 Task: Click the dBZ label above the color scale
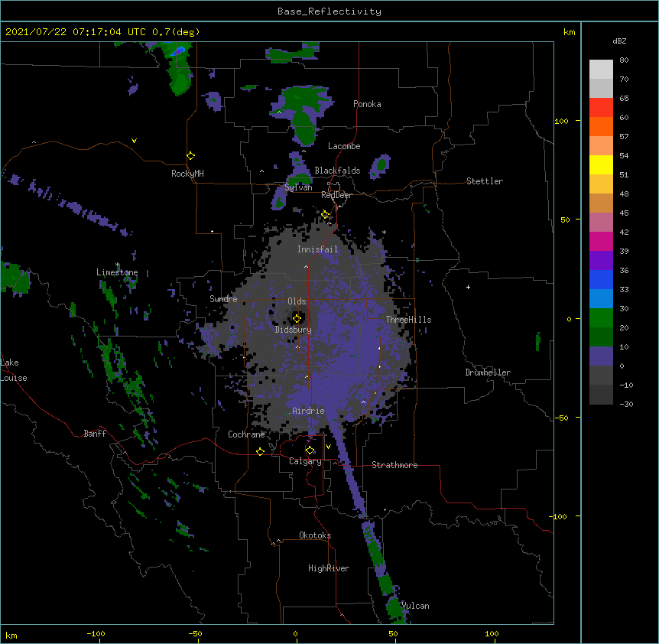coord(619,41)
